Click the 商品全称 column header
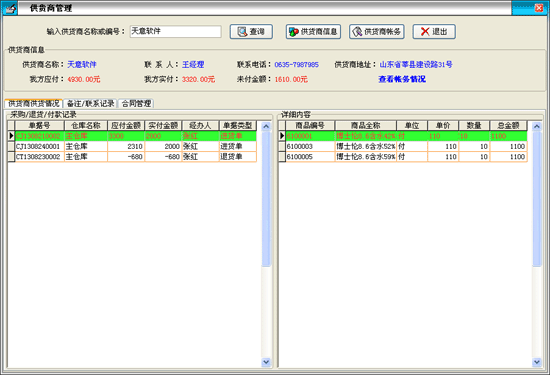The height and width of the screenshot is (375, 550). [366, 126]
